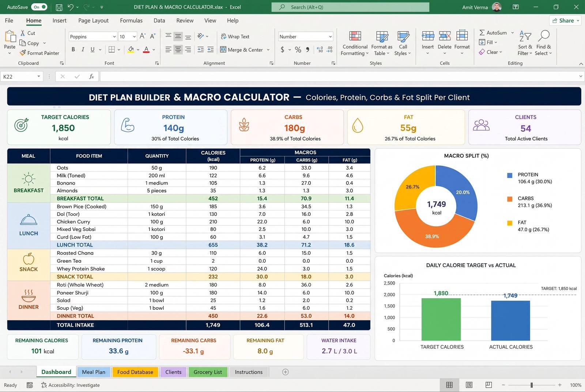Click the Insert function fx icon

[91, 76]
